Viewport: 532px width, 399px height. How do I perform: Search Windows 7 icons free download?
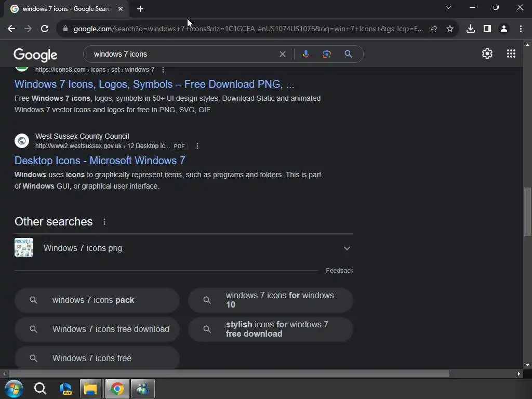tap(97, 329)
